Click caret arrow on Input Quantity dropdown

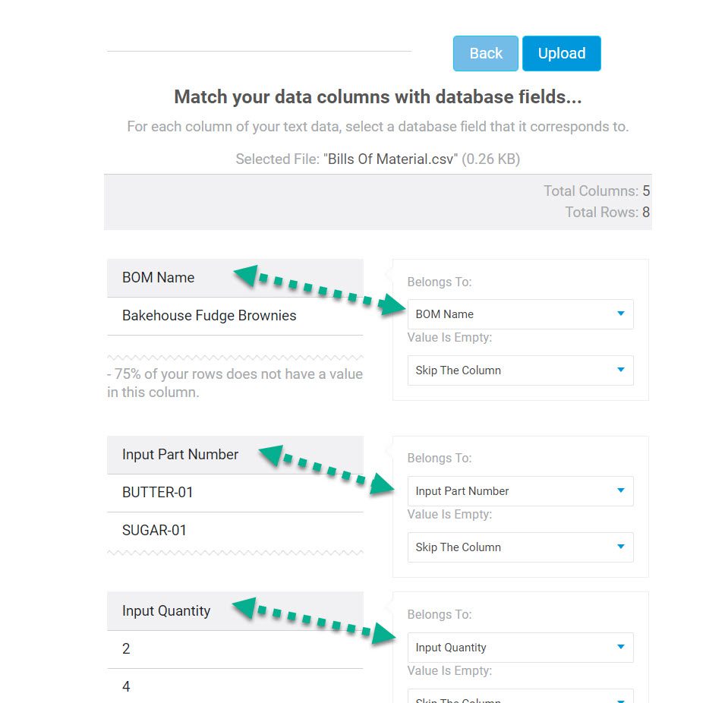pyautogui.click(x=621, y=647)
